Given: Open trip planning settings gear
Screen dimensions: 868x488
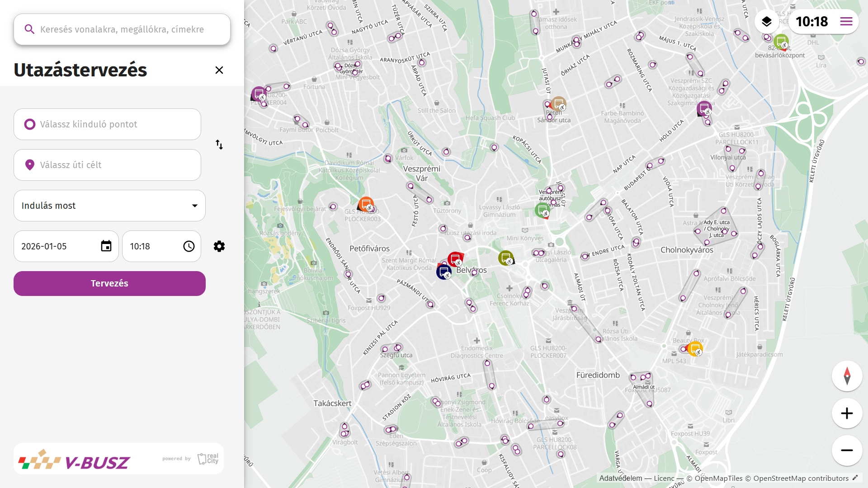Looking at the screenshot, I should tap(219, 246).
